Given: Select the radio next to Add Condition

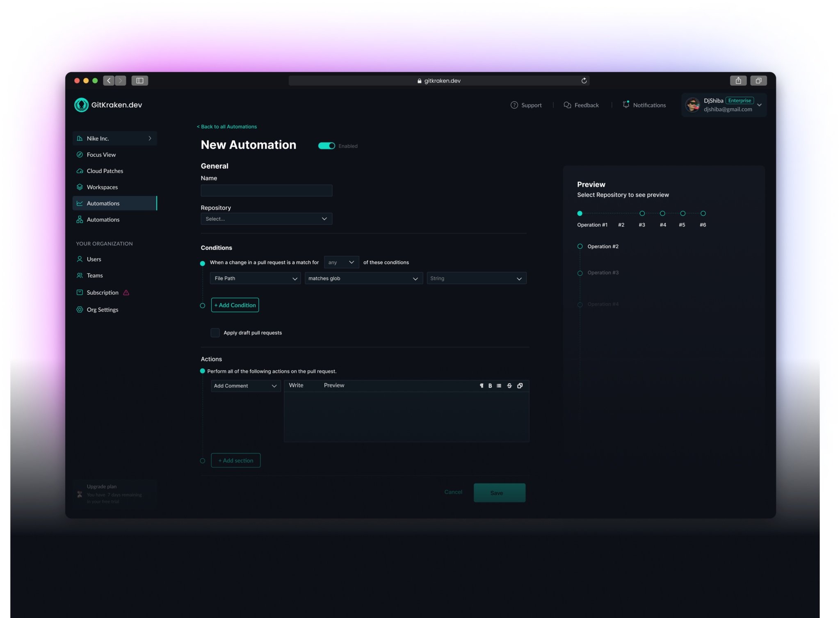Looking at the screenshot, I should click(x=203, y=305).
